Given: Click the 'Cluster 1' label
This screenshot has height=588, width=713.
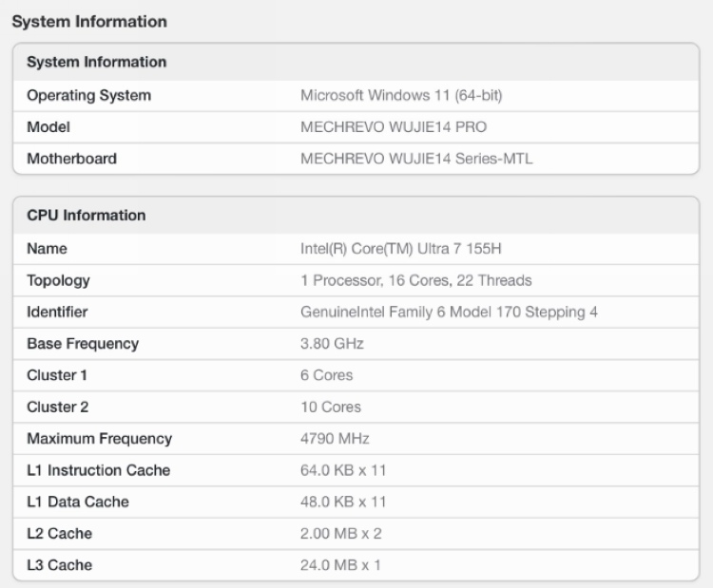Looking at the screenshot, I should pos(57,375).
